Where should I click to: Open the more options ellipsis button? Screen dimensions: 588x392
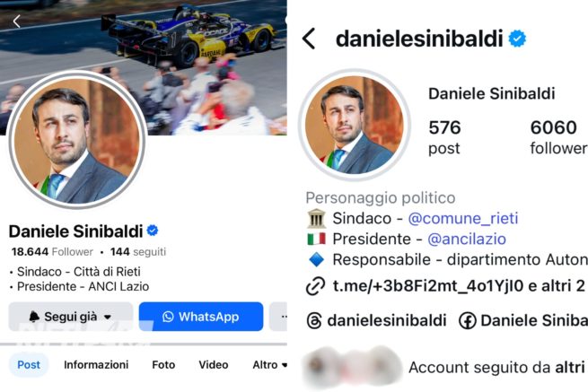point(278,317)
